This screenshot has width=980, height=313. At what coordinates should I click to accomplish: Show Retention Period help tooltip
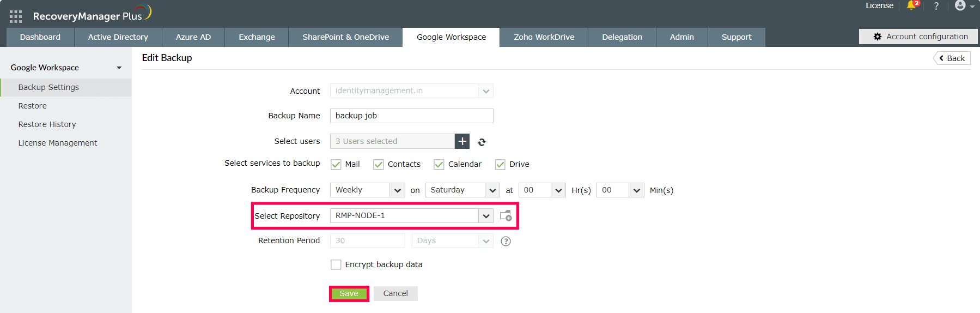point(506,241)
